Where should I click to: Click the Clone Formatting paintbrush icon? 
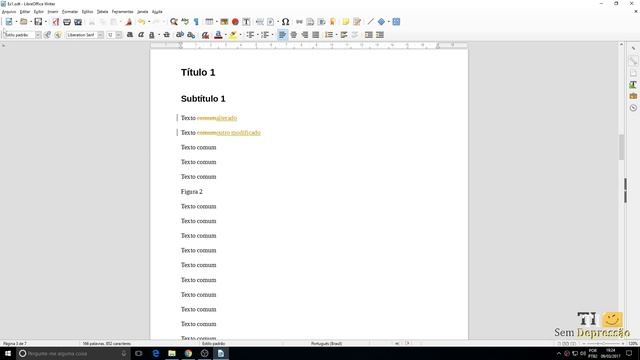[x=129, y=22]
